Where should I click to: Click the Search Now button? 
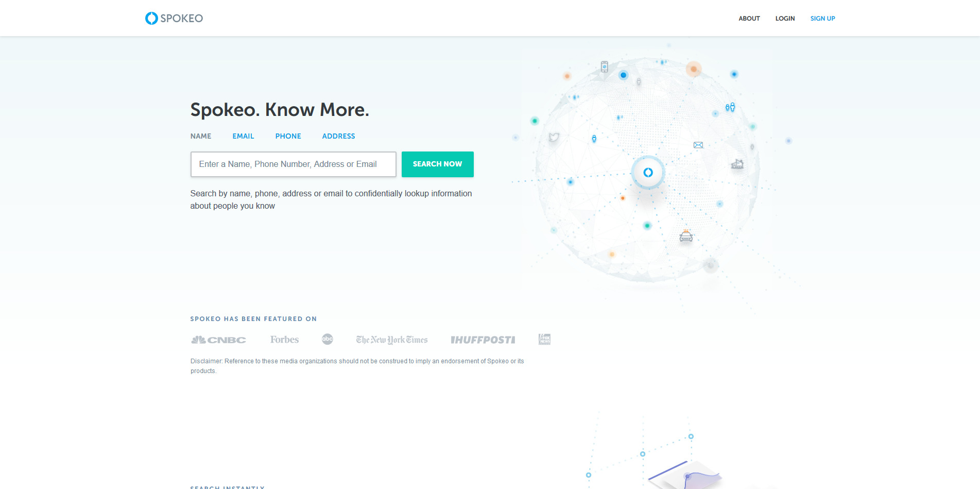[x=438, y=164]
